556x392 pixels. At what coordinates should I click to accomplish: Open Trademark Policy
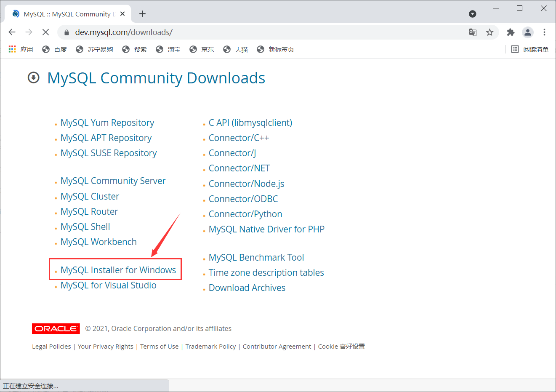[210, 346]
